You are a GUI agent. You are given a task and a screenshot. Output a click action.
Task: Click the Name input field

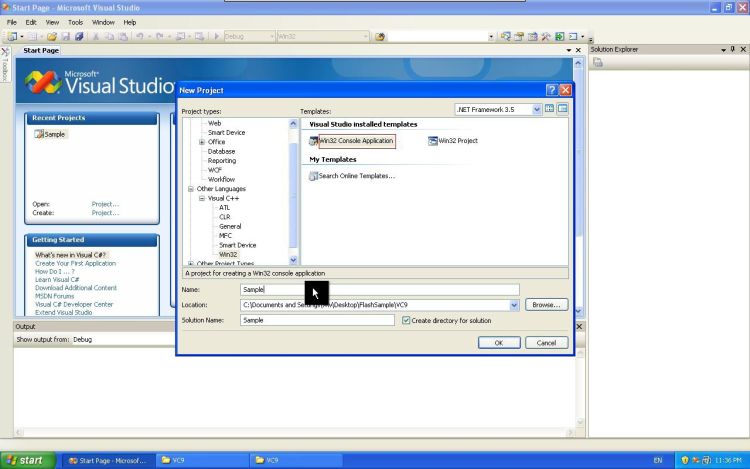380,289
